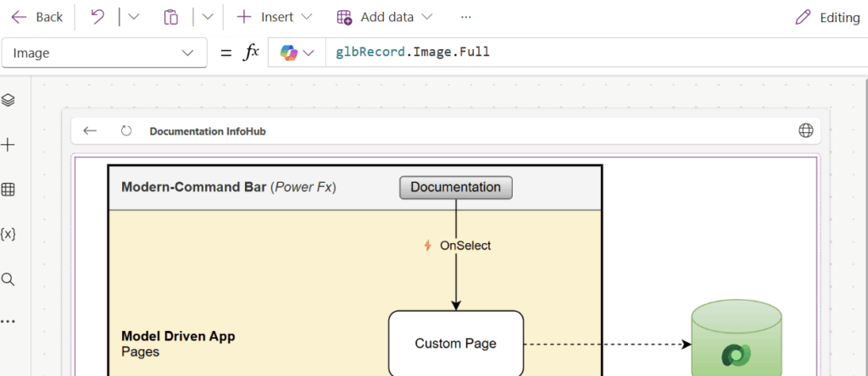This screenshot has height=376, width=868.
Task: Open the Copilot formula assistant dropdown
Action: pyautogui.click(x=297, y=53)
